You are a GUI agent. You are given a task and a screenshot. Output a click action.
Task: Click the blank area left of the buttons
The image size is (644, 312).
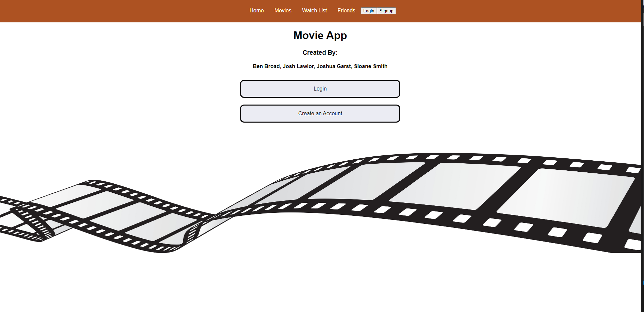134,100
